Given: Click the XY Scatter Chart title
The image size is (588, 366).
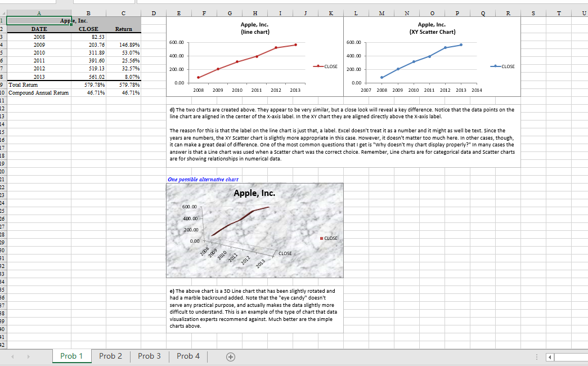Looking at the screenshot, I should pos(432,28).
